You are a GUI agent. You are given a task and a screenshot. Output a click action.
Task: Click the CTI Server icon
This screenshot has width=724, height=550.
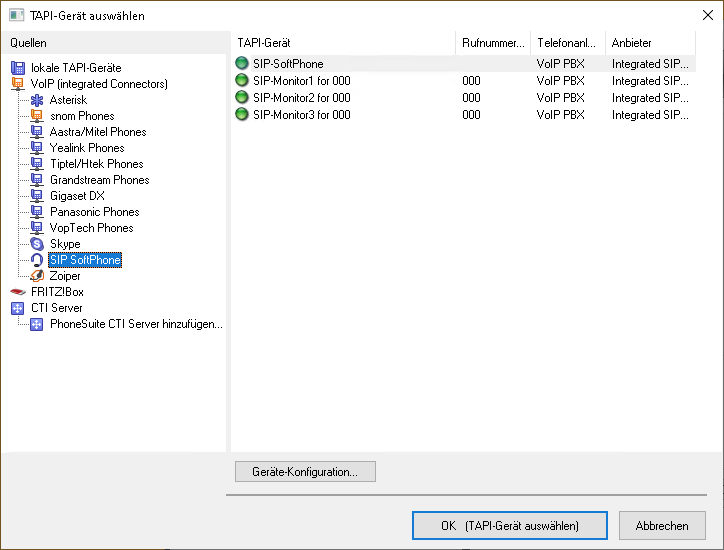tap(18, 308)
